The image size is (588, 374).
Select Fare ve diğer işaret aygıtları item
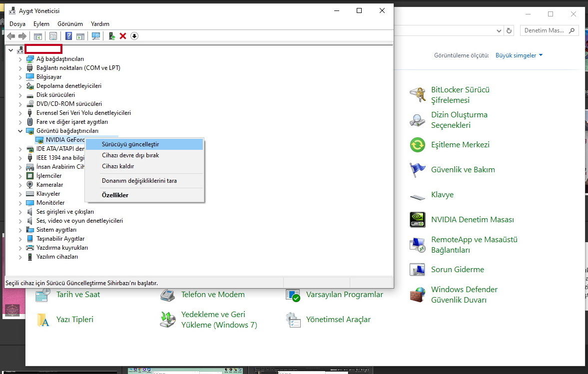(72, 122)
